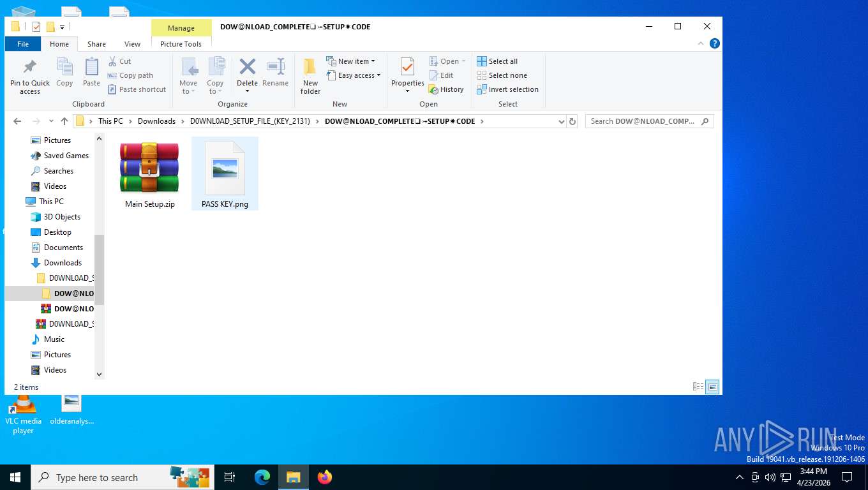The height and width of the screenshot is (490, 868).
Task: Open Task View on taskbar
Action: click(x=230, y=477)
